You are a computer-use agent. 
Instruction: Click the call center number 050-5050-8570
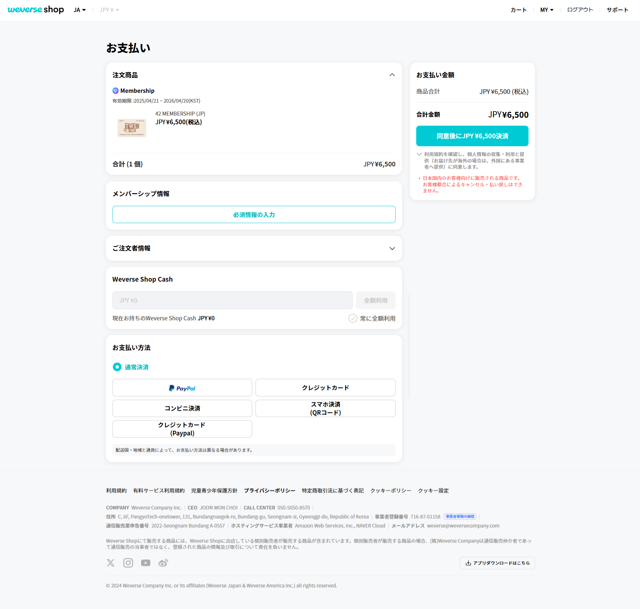pos(293,508)
